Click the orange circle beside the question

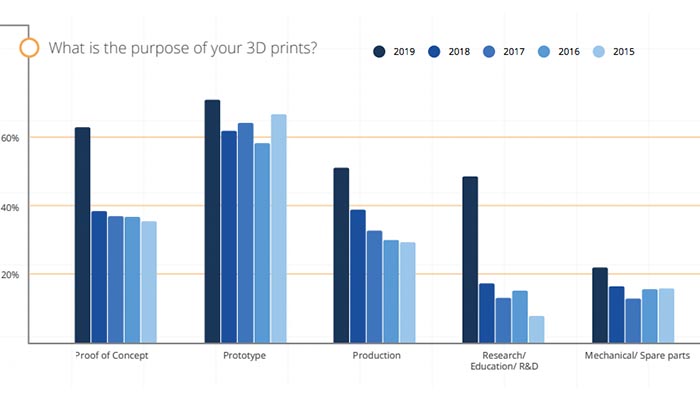click(x=30, y=48)
